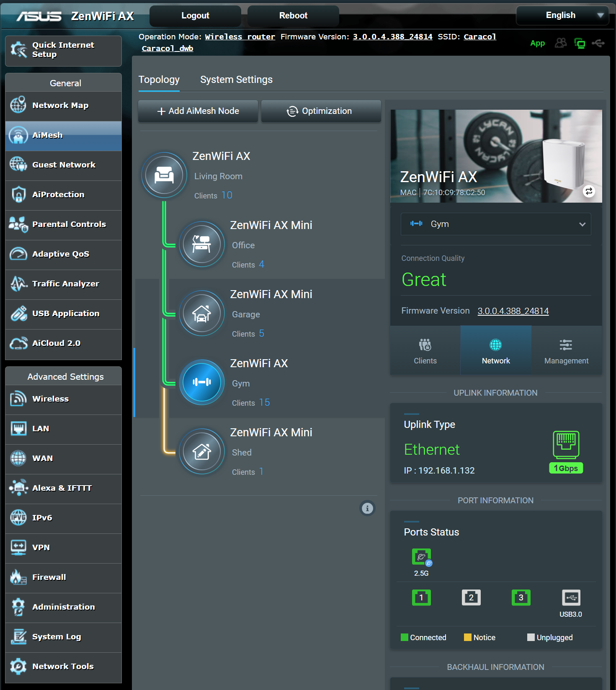Click the System Log icon
The width and height of the screenshot is (616, 690).
click(18, 636)
